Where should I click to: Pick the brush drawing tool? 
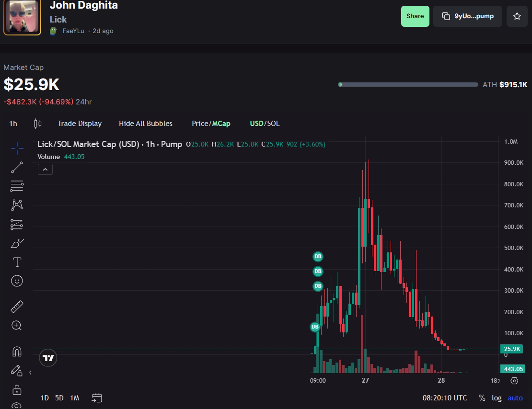tap(17, 243)
